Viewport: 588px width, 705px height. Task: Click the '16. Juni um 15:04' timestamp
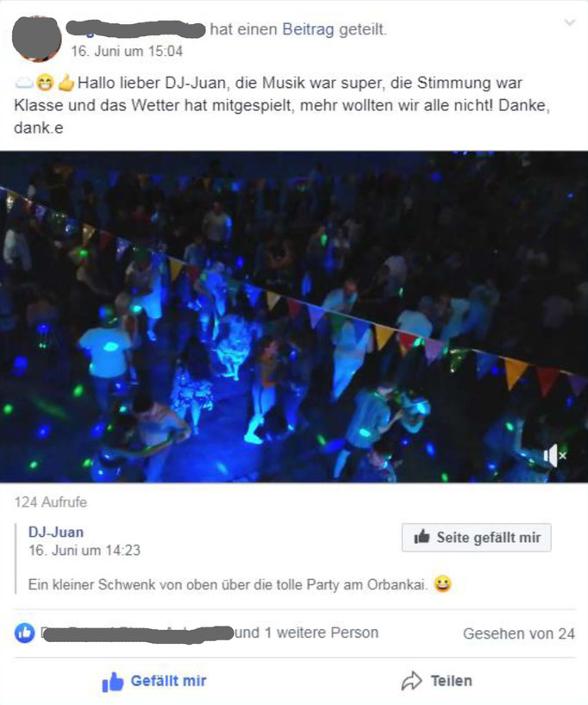(127, 51)
